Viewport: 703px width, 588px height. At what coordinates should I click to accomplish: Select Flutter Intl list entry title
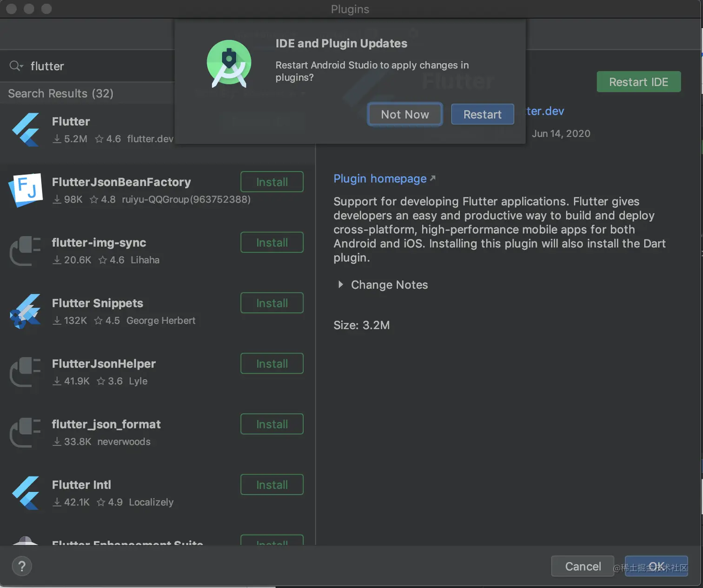pos(81,485)
